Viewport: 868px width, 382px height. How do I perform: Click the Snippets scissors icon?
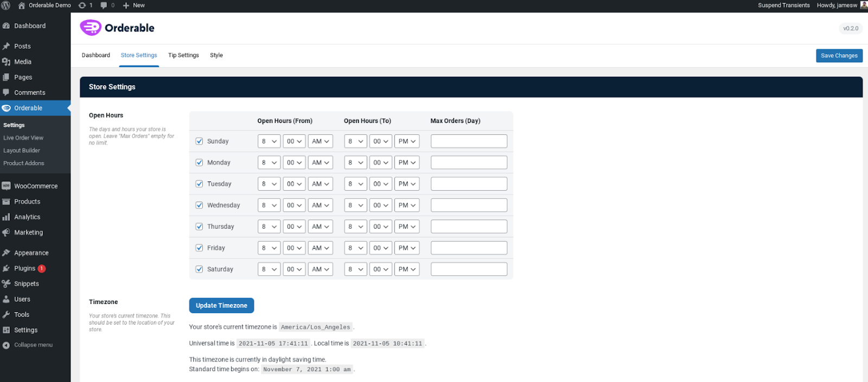coord(7,284)
